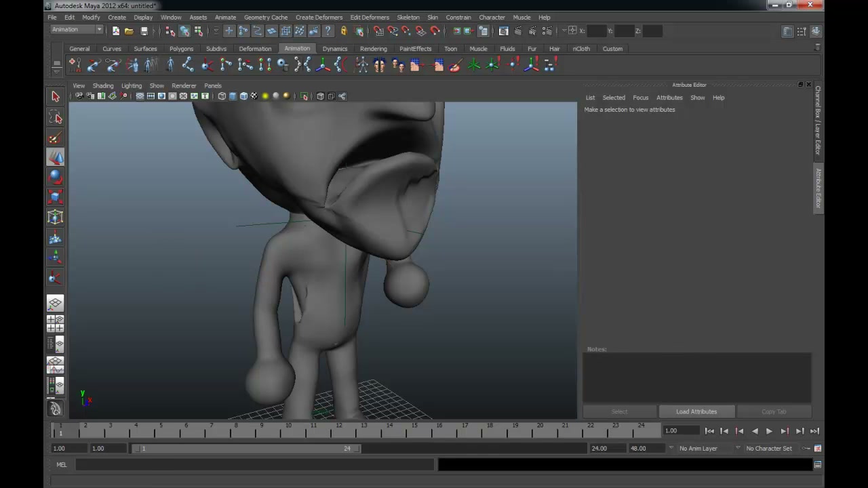Click the current frame field showing 1.00
868x488 pixels.
coord(681,431)
